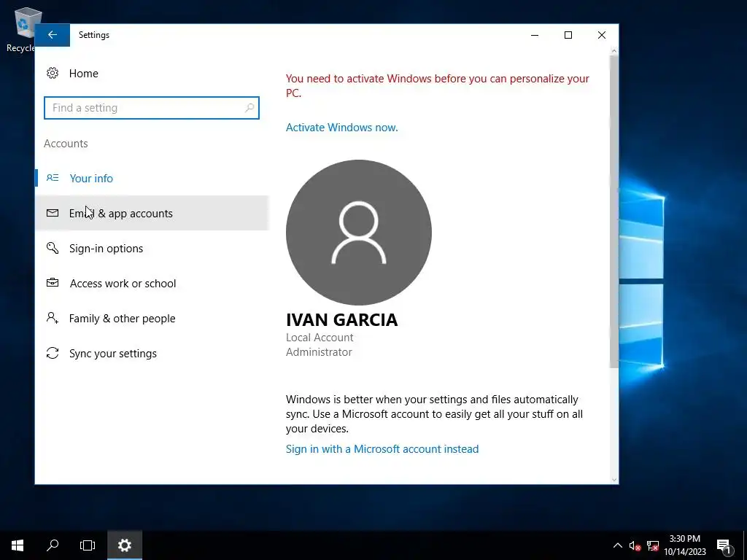
Task: Click the scrollbar up arrow
Action: tap(614, 51)
